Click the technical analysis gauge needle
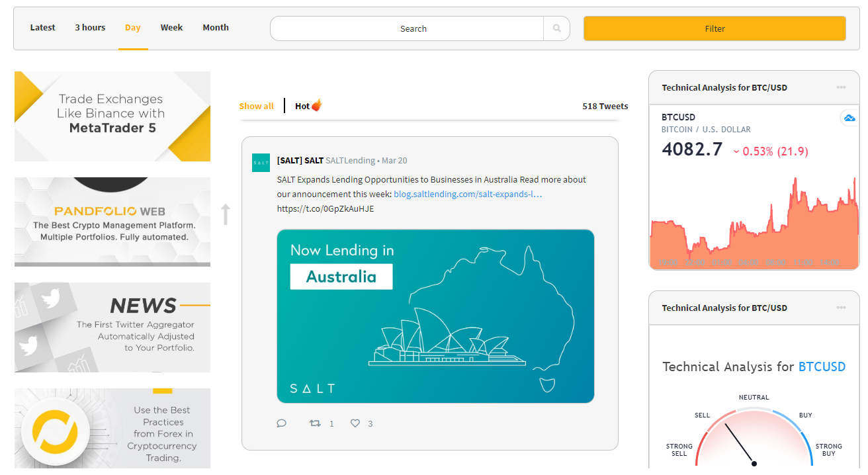 740,443
